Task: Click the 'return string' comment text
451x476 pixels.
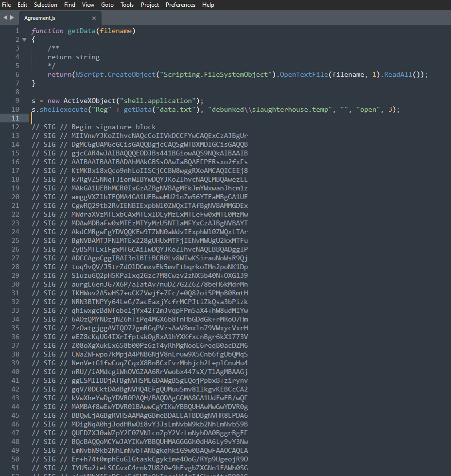Action: (73, 57)
